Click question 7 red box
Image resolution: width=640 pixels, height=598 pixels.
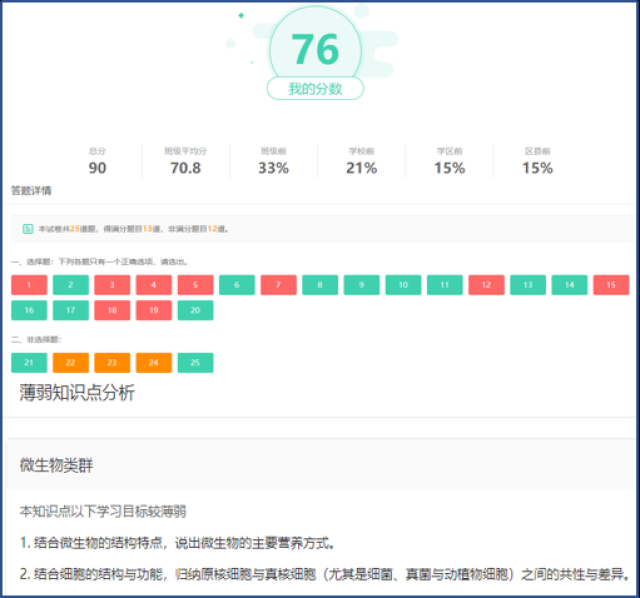[279, 285]
